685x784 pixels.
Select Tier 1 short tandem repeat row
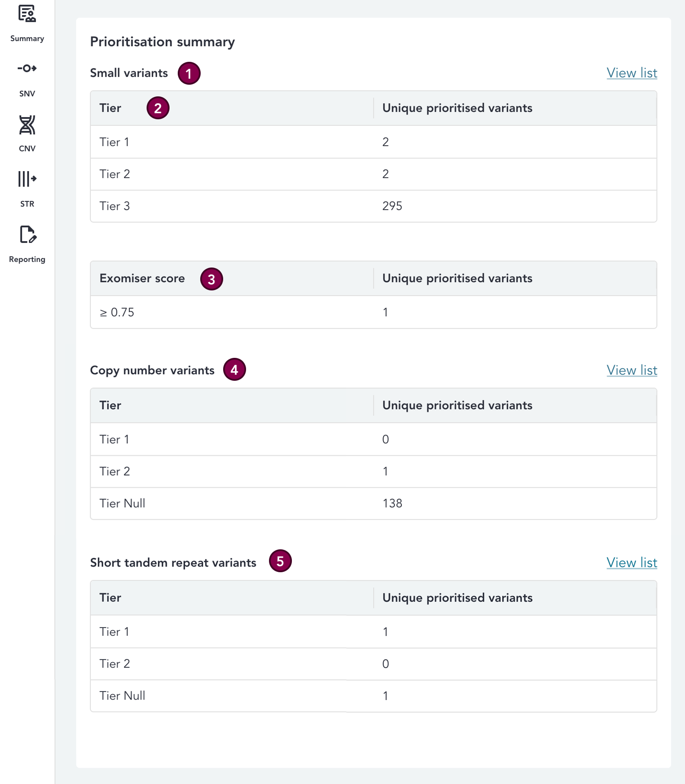(x=373, y=632)
